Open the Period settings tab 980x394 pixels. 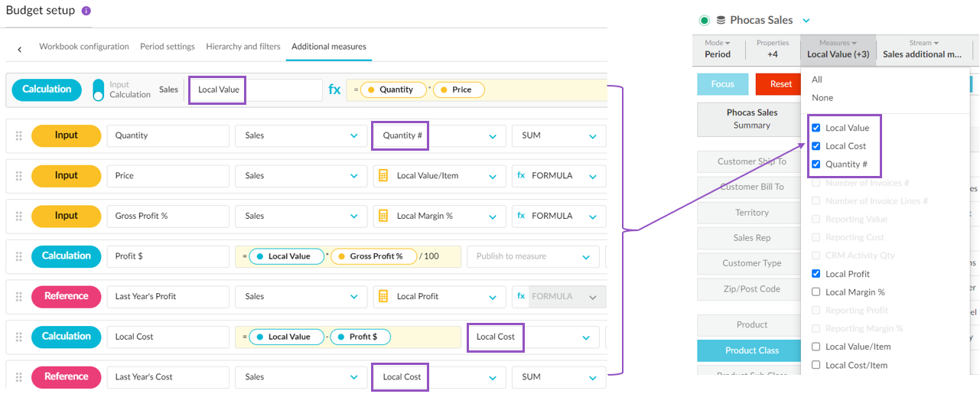click(167, 47)
